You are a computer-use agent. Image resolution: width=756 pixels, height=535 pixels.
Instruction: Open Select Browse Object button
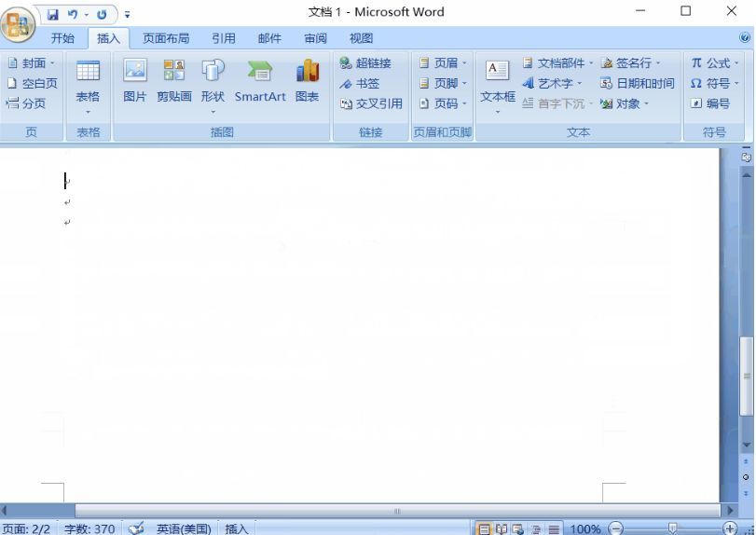point(746,477)
